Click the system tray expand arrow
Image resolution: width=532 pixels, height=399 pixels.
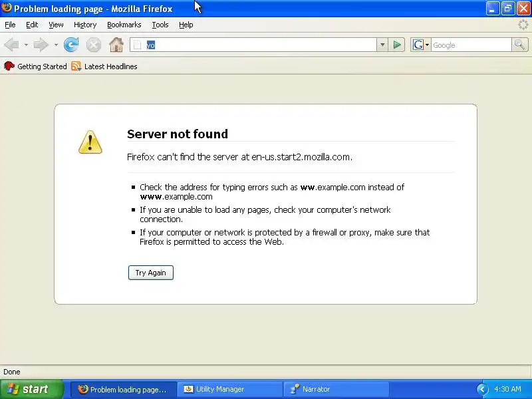click(482, 389)
